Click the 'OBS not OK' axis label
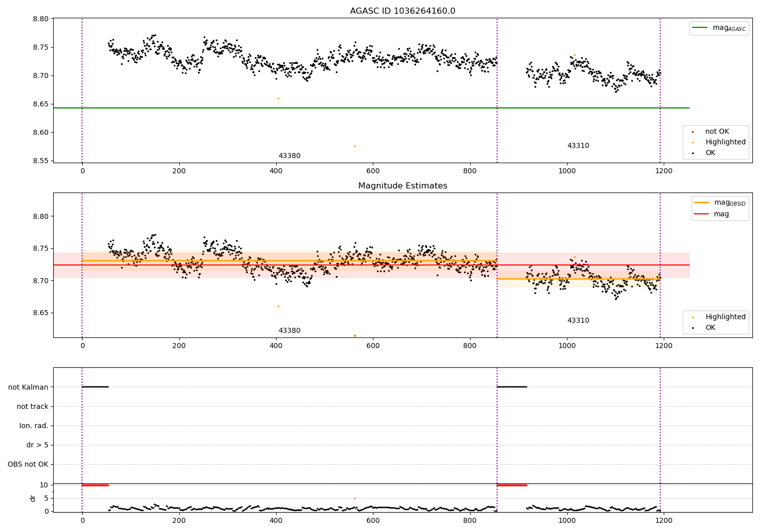The height and width of the screenshot is (532, 760). (x=28, y=464)
